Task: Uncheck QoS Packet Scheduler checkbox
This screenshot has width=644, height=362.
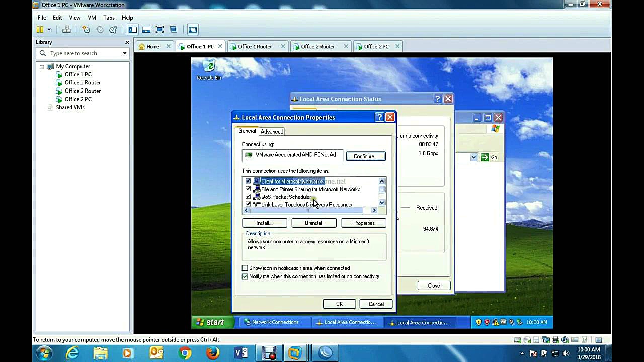Action: (248, 197)
